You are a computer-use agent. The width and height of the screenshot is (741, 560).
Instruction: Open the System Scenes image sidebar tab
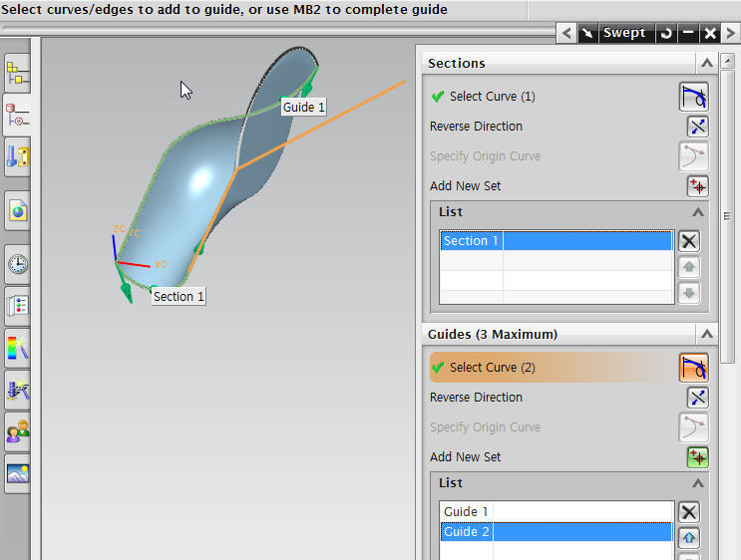pos(18,473)
